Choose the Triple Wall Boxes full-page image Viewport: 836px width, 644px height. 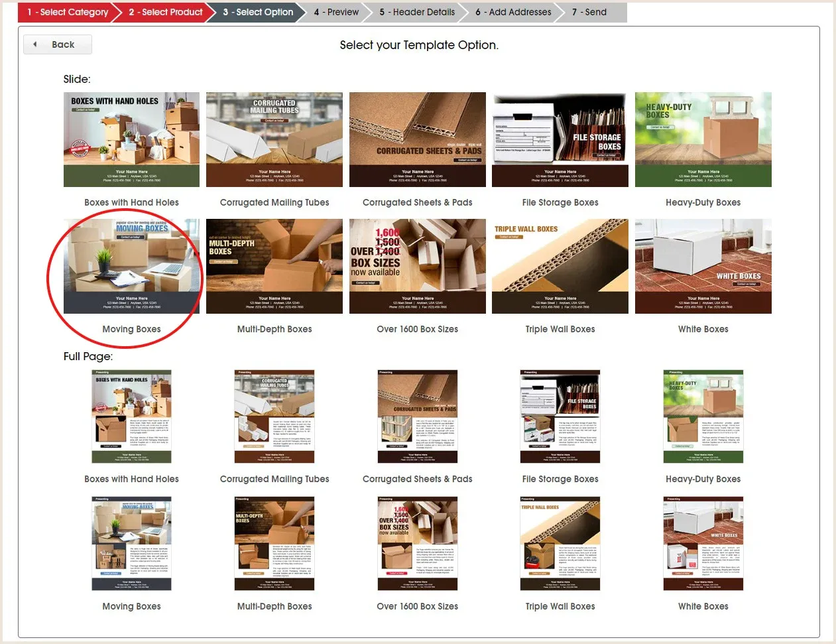pyautogui.click(x=560, y=544)
